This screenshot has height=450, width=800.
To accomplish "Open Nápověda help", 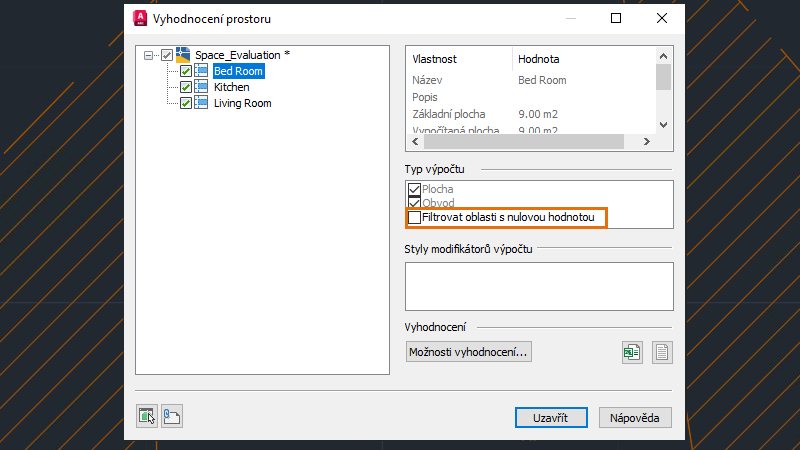I will coord(635,418).
